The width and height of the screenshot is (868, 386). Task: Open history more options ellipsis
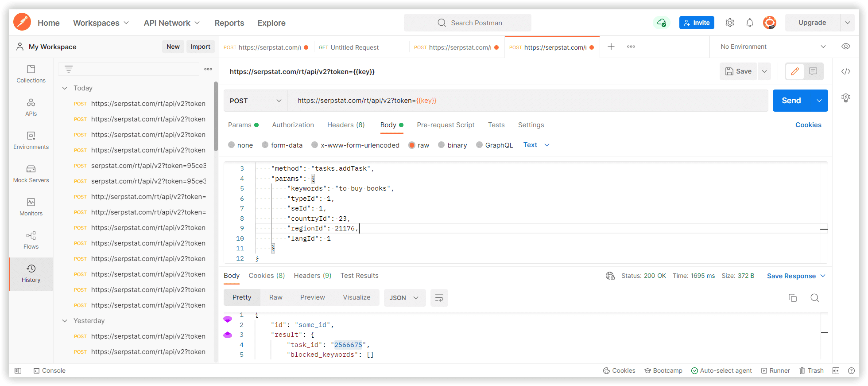coord(208,69)
